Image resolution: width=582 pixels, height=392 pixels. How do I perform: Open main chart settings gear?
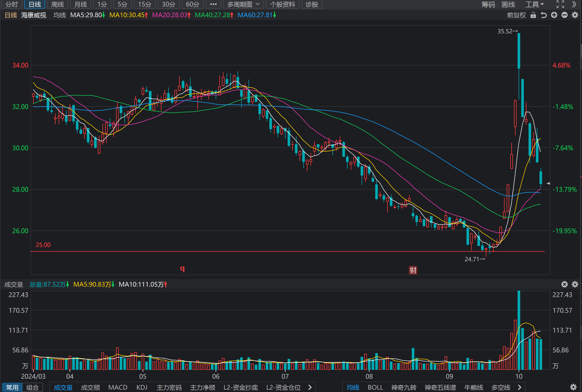click(x=575, y=15)
